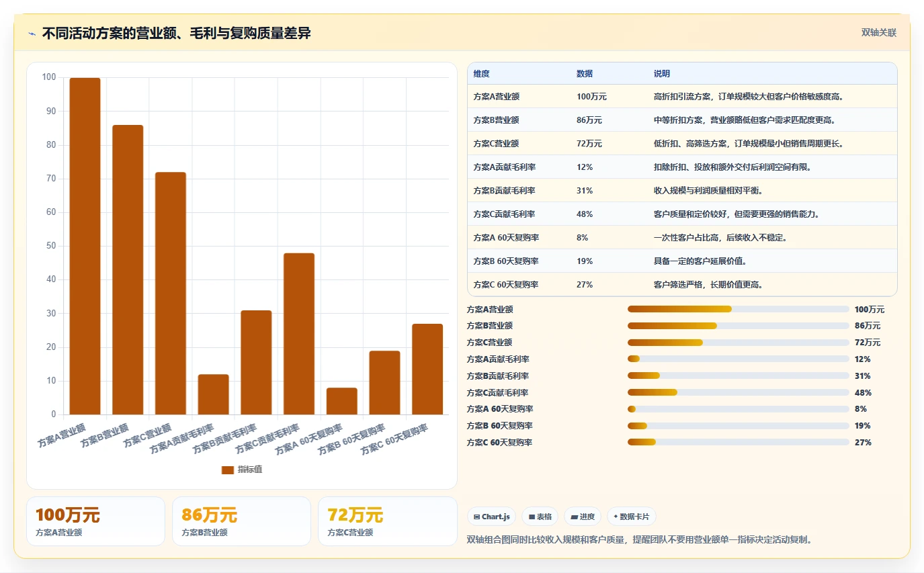924x573 pixels.
Task: Select the Chart.js chip
Action: click(x=492, y=517)
